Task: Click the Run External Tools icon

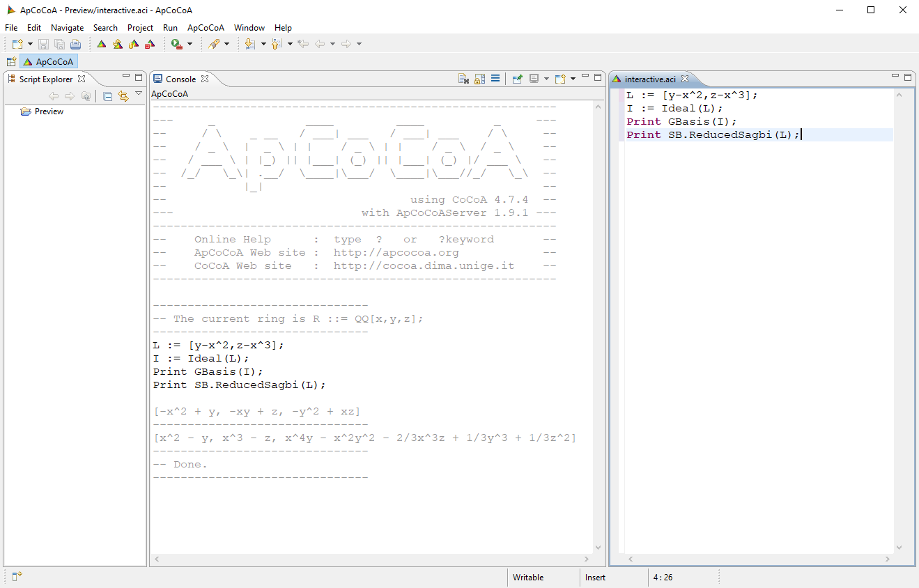Action: pyautogui.click(x=177, y=44)
